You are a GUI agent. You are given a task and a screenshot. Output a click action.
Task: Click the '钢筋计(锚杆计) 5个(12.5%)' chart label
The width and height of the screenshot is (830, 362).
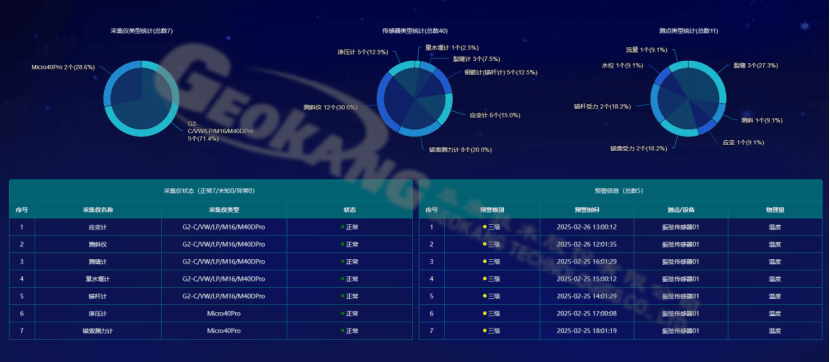(501, 72)
